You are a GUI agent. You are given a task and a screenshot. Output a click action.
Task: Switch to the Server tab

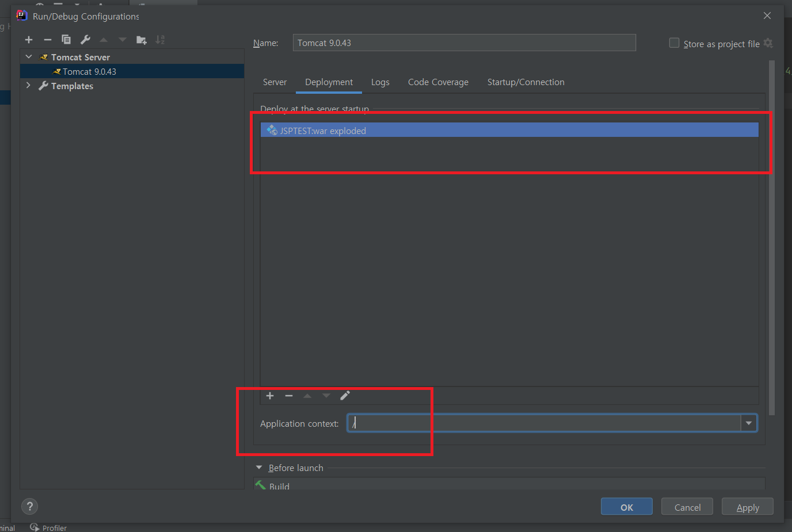(x=275, y=82)
